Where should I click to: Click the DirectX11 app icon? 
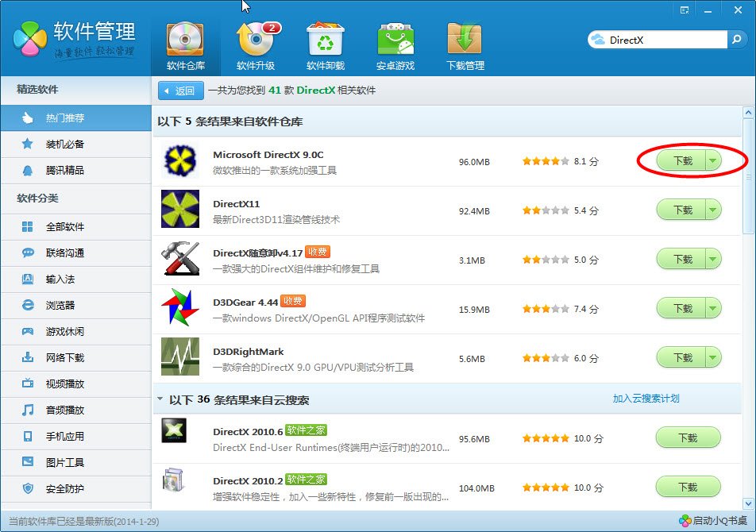coord(179,209)
